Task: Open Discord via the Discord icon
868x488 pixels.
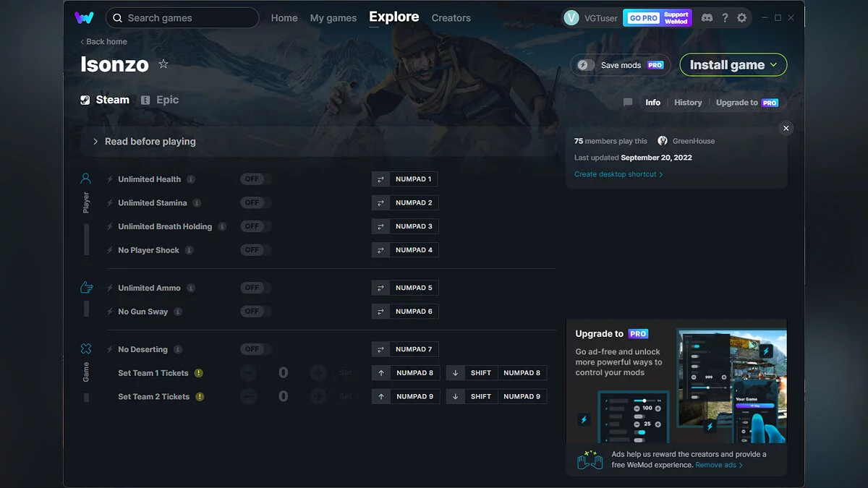Action: [x=707, y=18]
